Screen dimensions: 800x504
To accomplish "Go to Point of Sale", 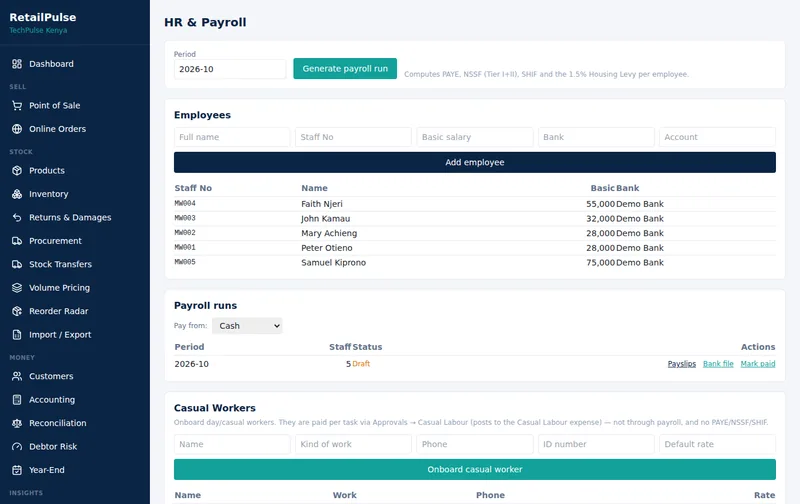I will click(x=74, y=106).
